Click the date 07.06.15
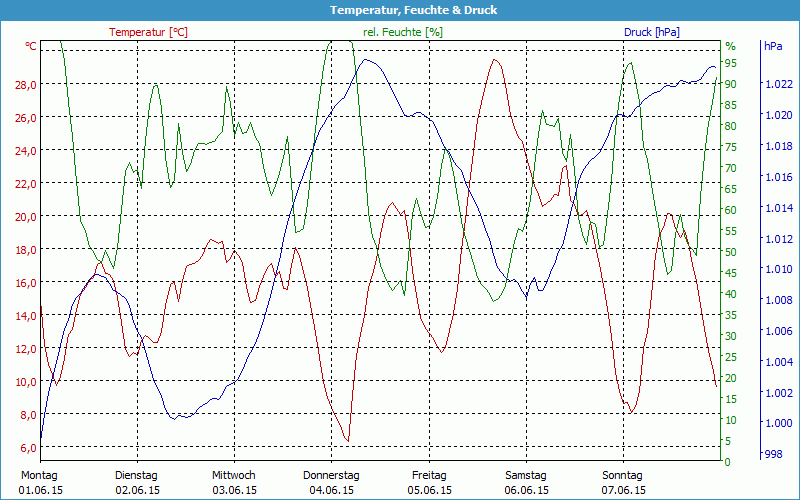The width and height of the screenshot is (800, 500). [623, 491]
